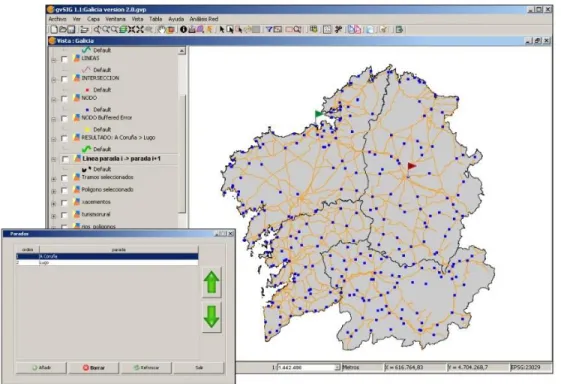Image resolution: width=561 pixels, height=384 pixels.
Task: Expand the xacementos layer node
Action: [x=54, y=204]
